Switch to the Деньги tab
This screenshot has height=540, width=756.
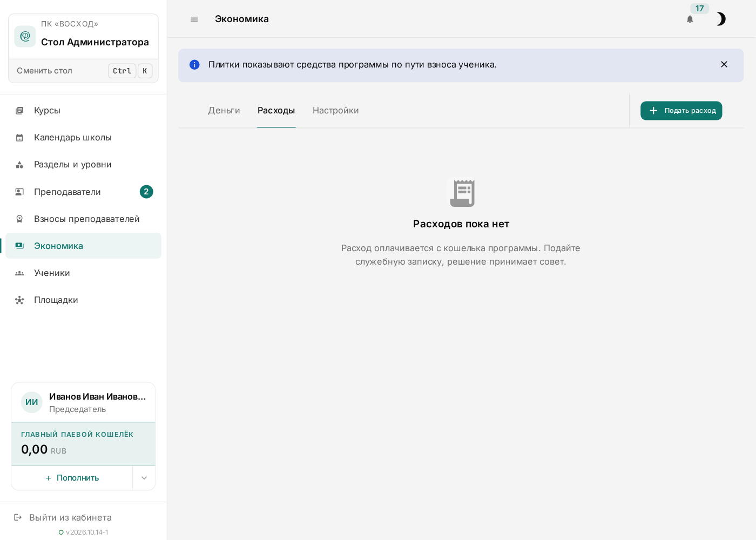tap(224, 110)
